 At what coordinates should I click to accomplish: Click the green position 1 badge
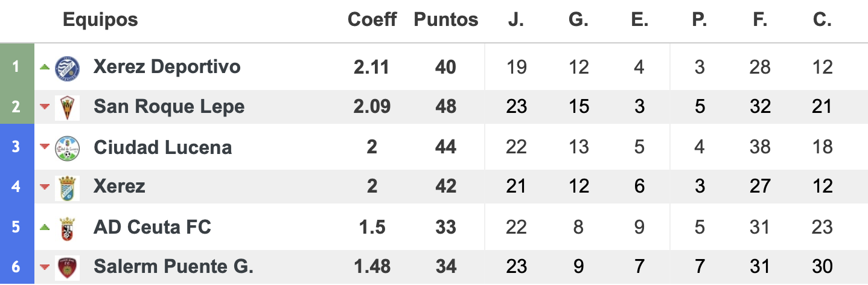[x=16, y=66]
